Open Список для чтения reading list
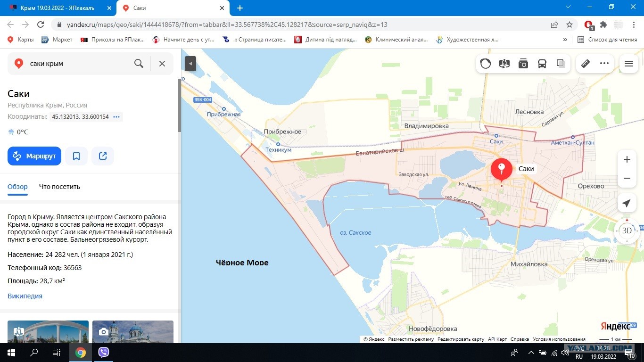This screenshot has width=644, height=362. [608, 40]
